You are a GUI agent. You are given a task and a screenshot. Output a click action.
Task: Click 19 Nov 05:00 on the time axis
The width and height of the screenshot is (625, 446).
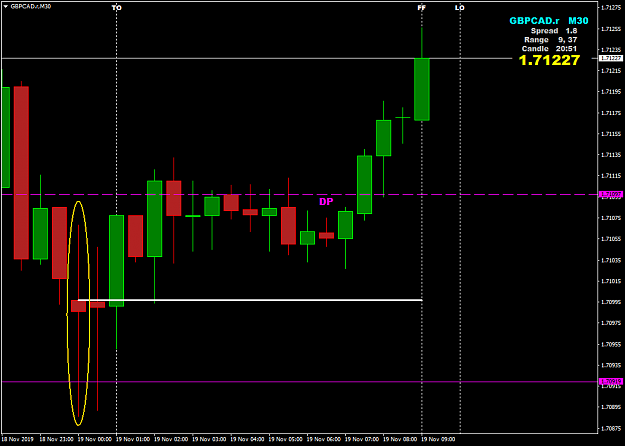click(286, 439)
